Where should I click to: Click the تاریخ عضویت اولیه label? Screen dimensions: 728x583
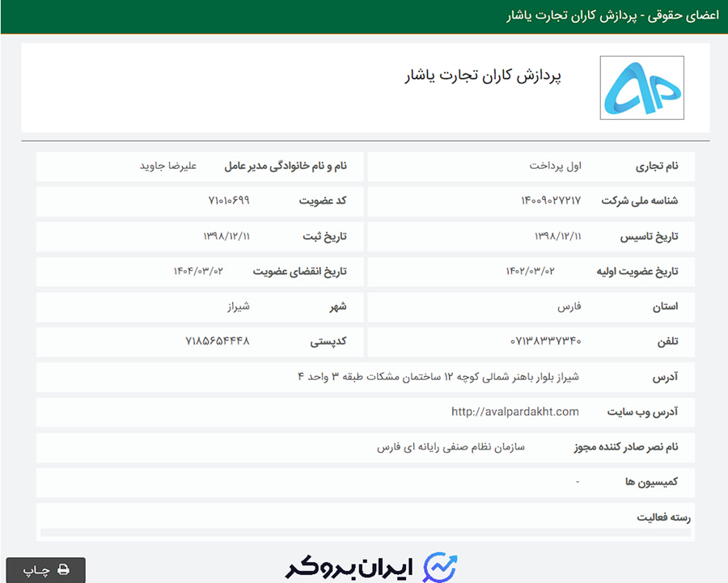click(x=637, y=272)
